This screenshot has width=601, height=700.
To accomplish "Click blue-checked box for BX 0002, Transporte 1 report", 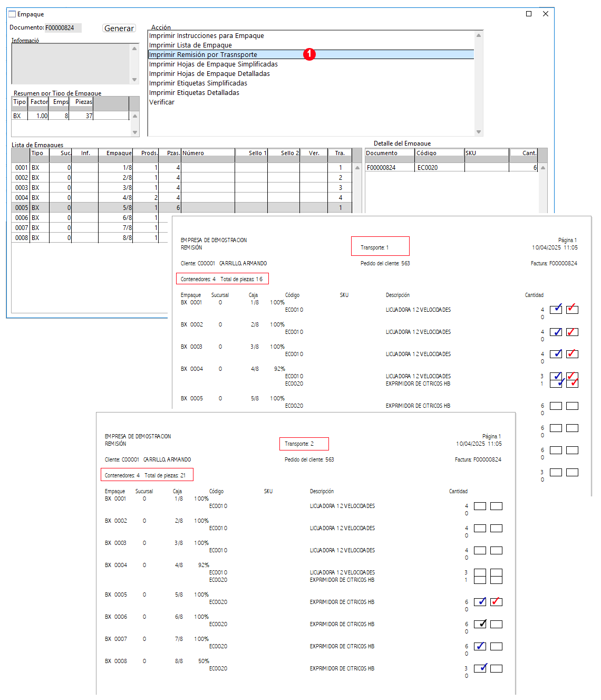I will click(556, 332).
